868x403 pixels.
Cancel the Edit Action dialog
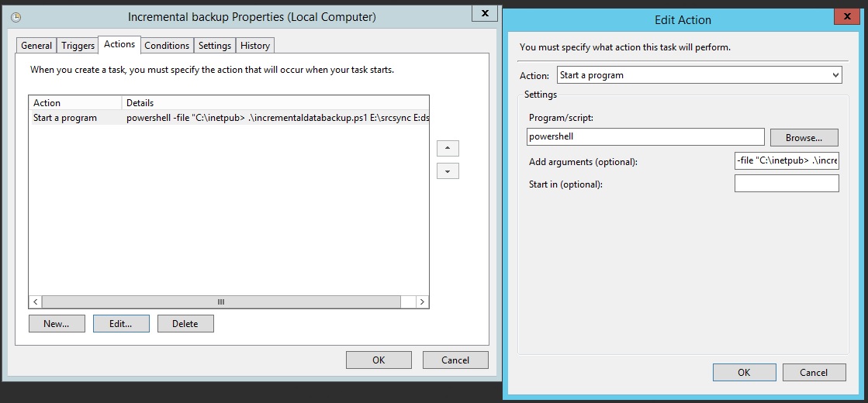tap(814, 373)
